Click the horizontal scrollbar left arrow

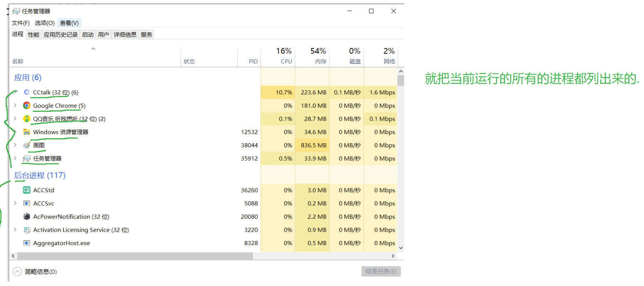13,256
